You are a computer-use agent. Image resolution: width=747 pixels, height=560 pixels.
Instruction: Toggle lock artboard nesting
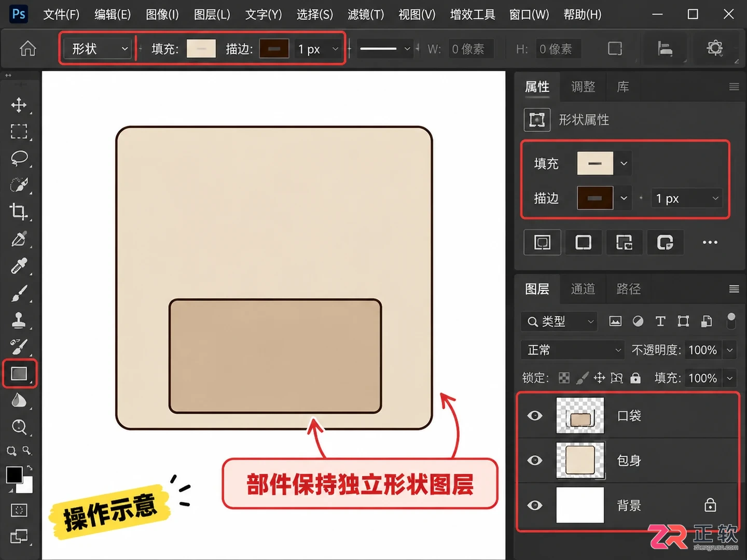[x=617, y=378]
